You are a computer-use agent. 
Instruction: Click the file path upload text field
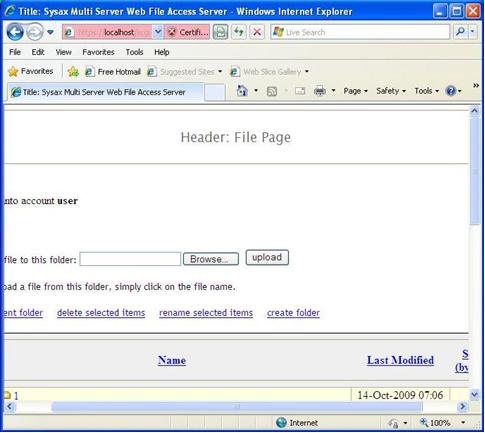tap(130, 259)
